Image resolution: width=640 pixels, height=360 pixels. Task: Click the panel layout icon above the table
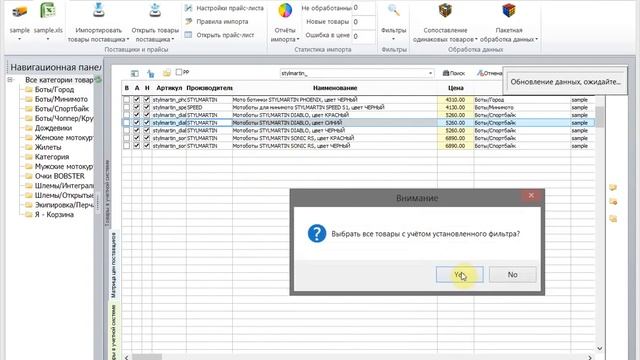pyautogui.click(x=135, y=73)
